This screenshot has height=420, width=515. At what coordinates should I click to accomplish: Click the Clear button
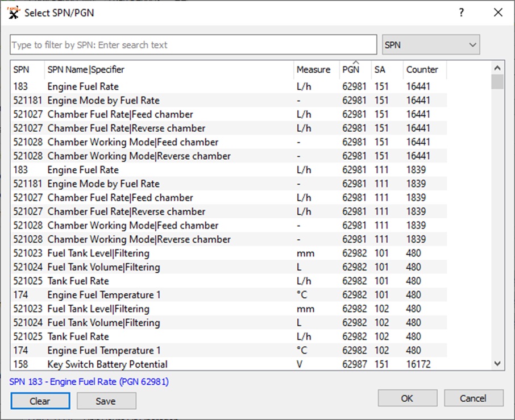click(x=40, y=401)
